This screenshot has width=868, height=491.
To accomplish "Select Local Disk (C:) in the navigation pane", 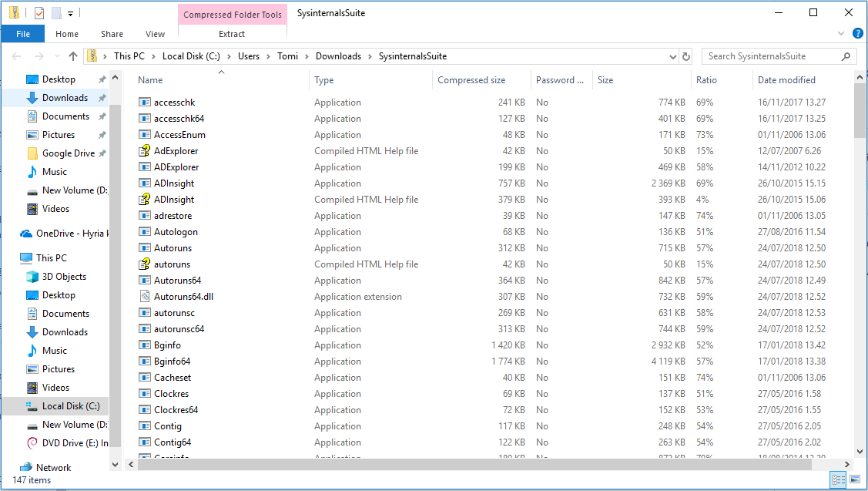I will point(71,406).
